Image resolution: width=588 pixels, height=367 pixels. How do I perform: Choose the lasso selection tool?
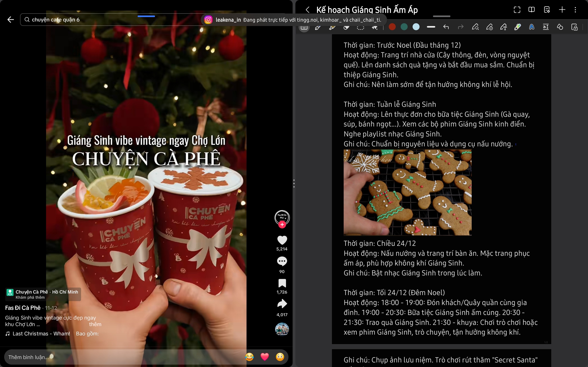[361, 27]
